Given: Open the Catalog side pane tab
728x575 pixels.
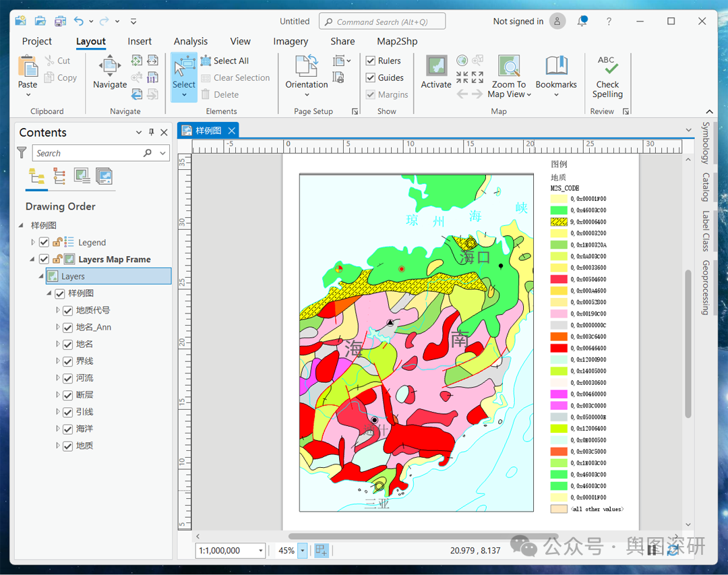Looking at the screenshot, I should click(x=706, y=187).
